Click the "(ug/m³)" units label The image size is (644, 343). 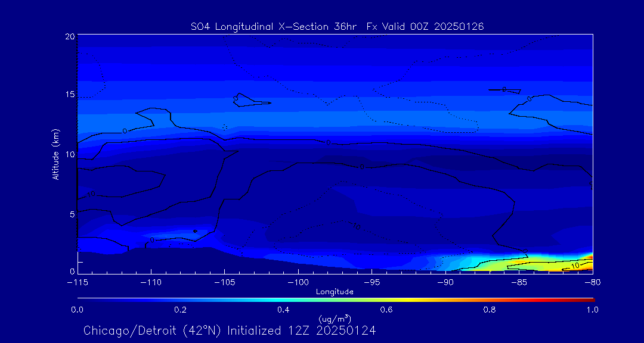click(x=335, y=319)
